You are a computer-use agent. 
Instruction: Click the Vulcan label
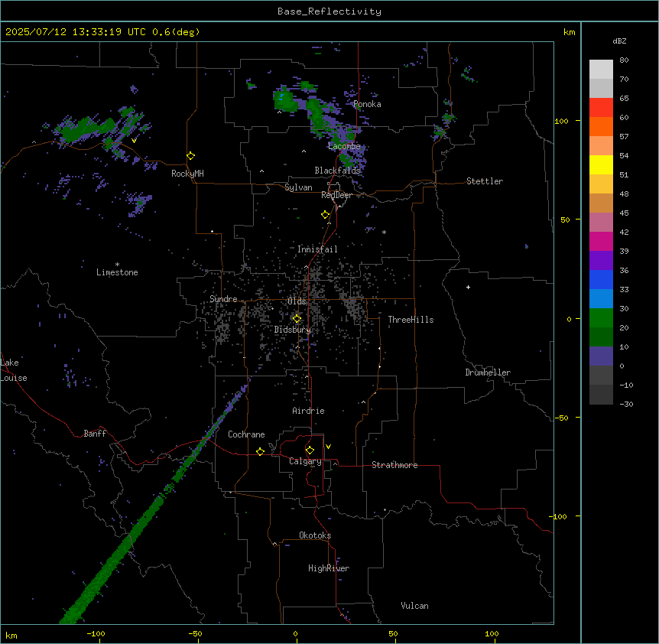(414, 606)
